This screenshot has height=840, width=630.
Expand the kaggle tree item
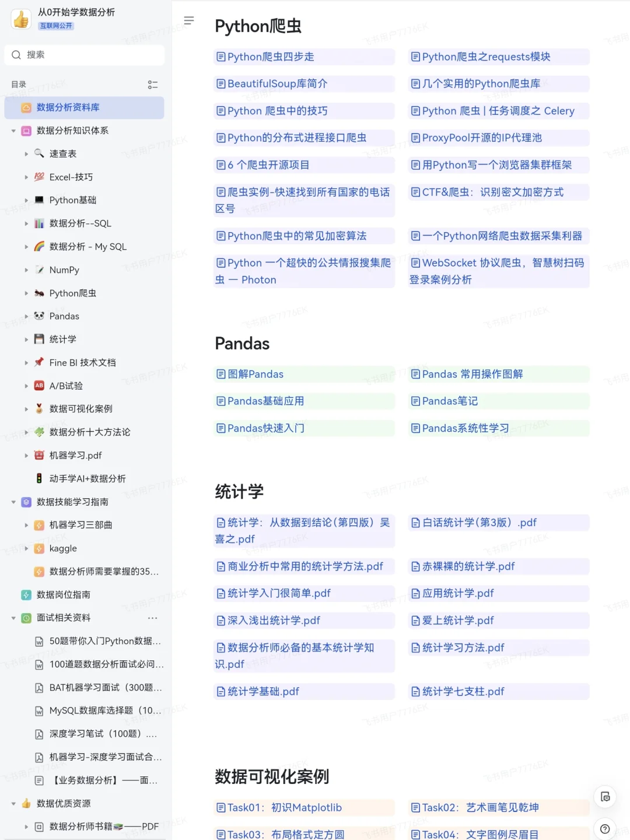(x=26, y=548)
